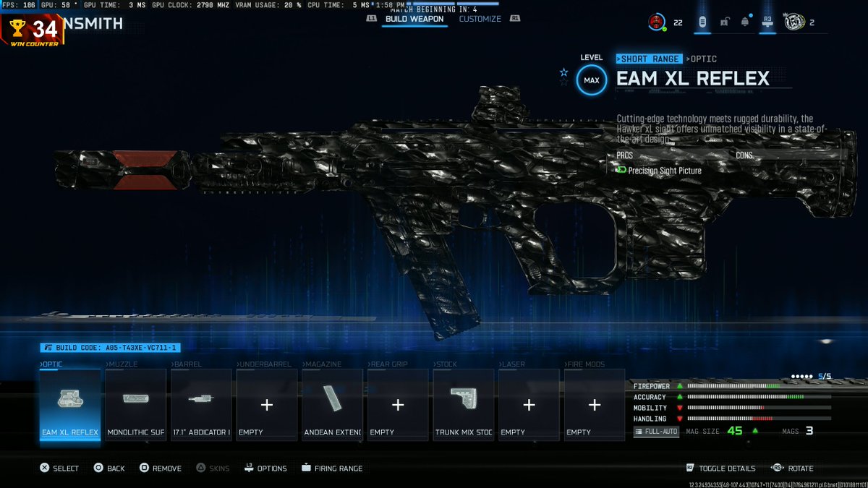868x488 pixels.
Task: Click the Precision Sight Picture pro
Action: [x=658, y=171]
